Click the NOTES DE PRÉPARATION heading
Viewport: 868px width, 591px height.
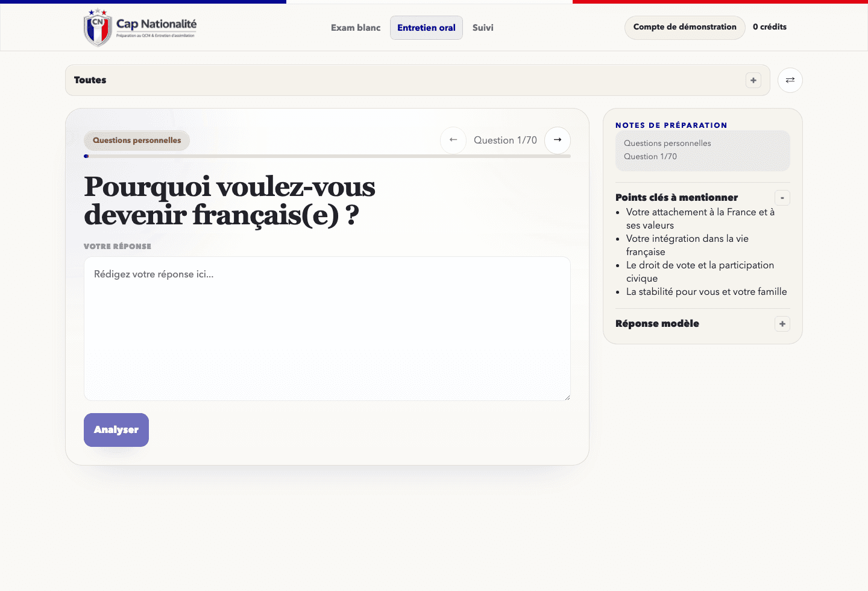pyautogui.click(x=671, y=125)
